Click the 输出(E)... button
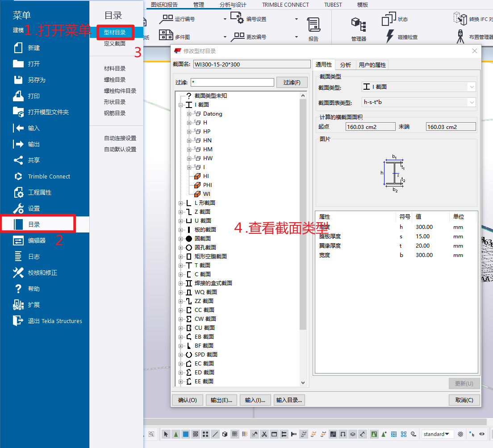Screen dimensions: 493x448 coord(221,400)
